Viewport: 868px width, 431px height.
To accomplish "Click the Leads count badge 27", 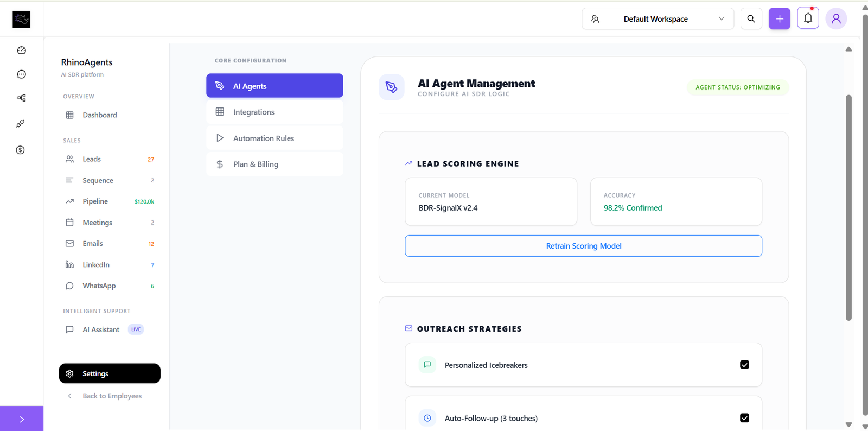I will click(151, 160).
